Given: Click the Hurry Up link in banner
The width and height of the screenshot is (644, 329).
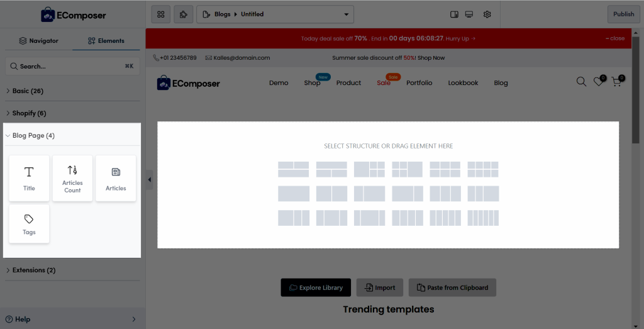Looking at the screenshot, I should pyautogui.click(x=460, y=38).
